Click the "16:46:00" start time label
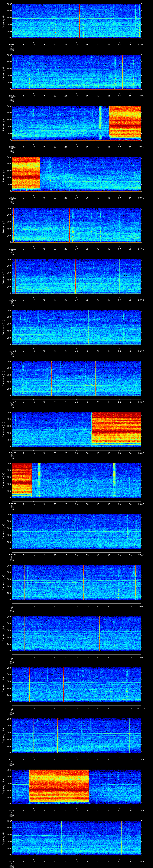 click(x=12, y=44)
